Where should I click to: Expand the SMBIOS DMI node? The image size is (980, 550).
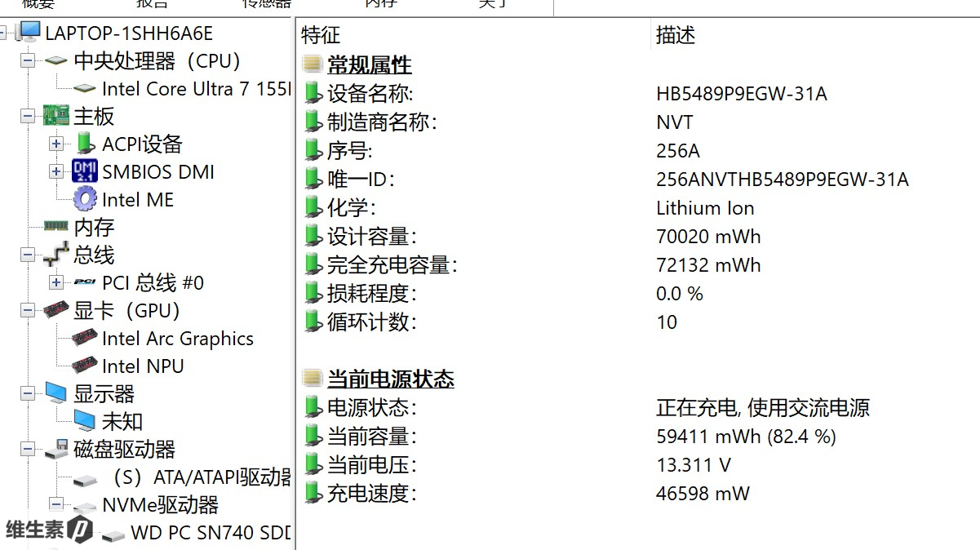click(55, 172)
